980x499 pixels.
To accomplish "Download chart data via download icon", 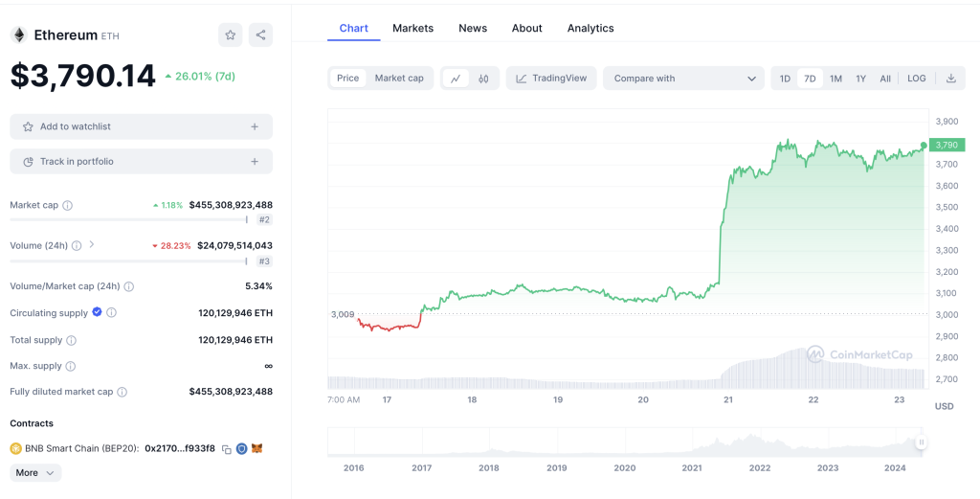I will pos(950,79).
